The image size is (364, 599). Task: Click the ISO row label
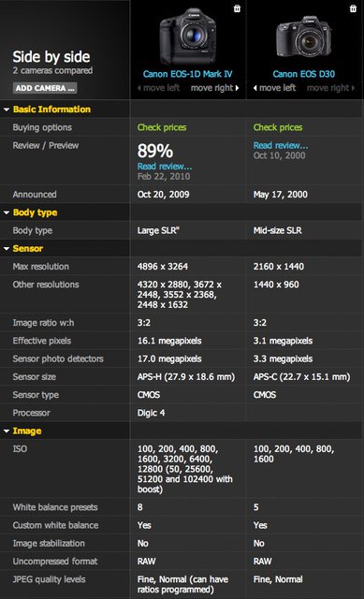point(20,448)
